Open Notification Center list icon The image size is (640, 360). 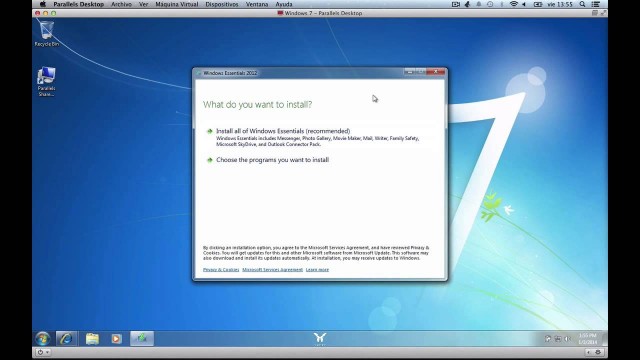pos(596,4)
